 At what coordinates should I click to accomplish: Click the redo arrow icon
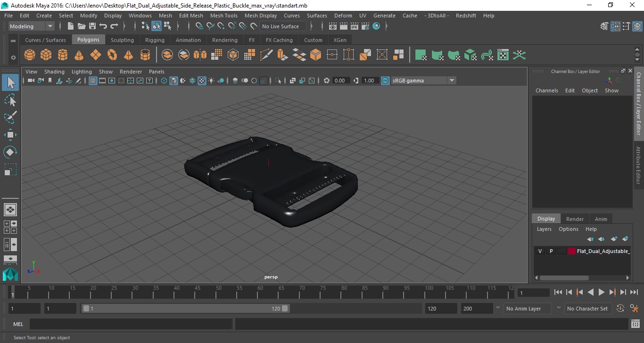click(x=114, y=26)
